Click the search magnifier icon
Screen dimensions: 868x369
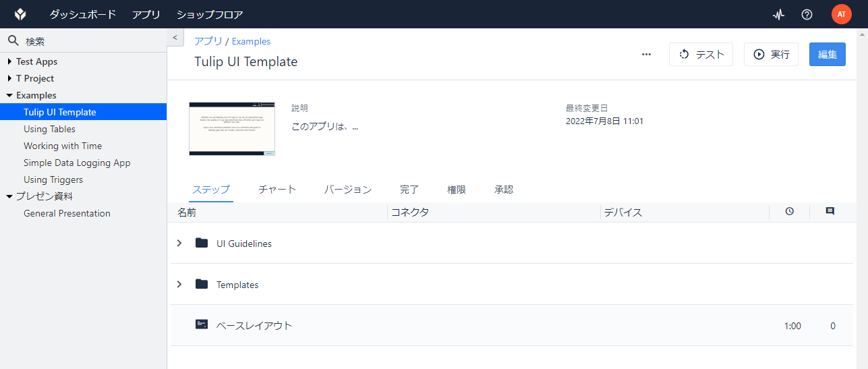[x=13, y=40]
